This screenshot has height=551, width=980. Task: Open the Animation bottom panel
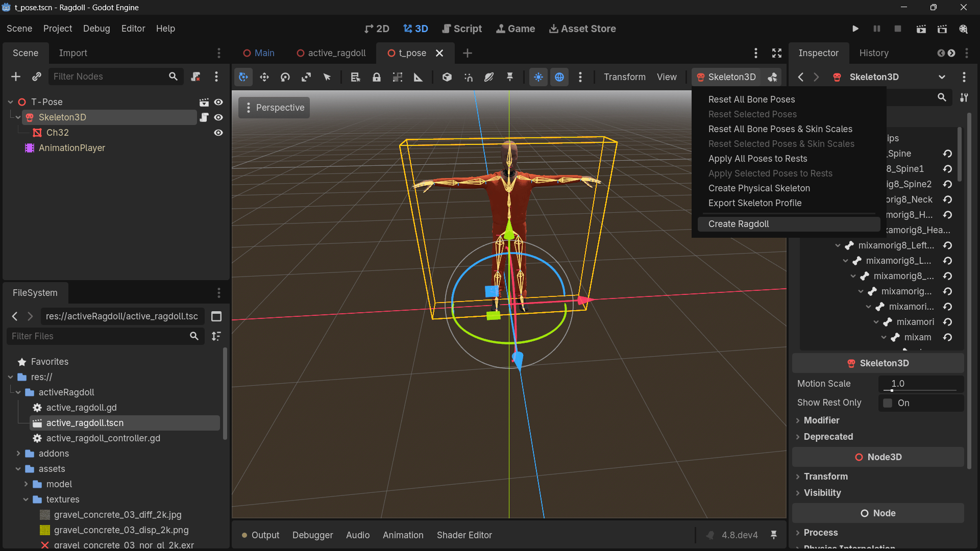click(x=403, y=535)
